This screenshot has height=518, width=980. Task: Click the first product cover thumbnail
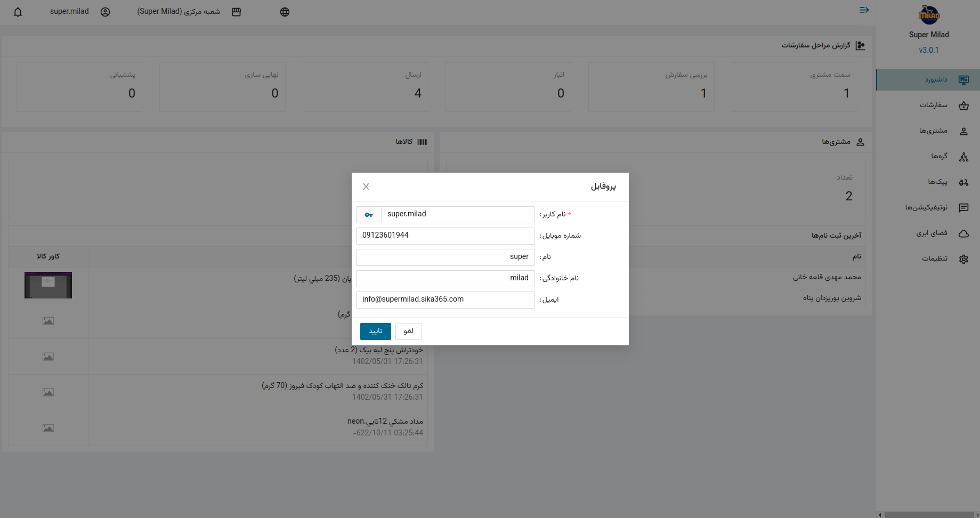pyautogui.click(x=48, y=285)
